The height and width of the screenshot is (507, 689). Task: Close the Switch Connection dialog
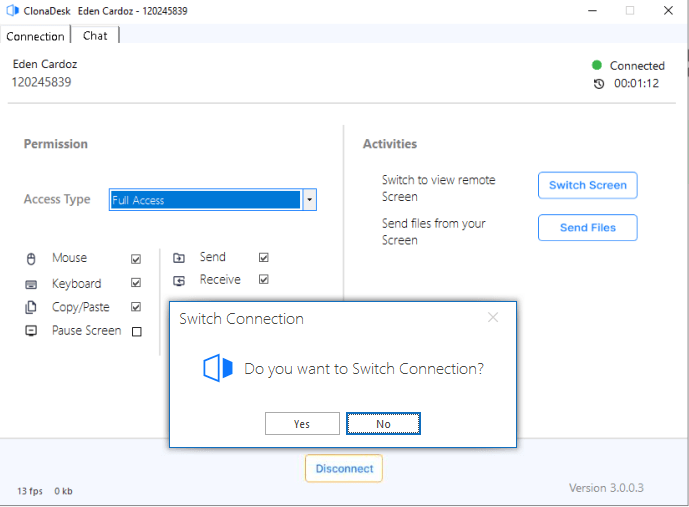[x=493, y=317]
